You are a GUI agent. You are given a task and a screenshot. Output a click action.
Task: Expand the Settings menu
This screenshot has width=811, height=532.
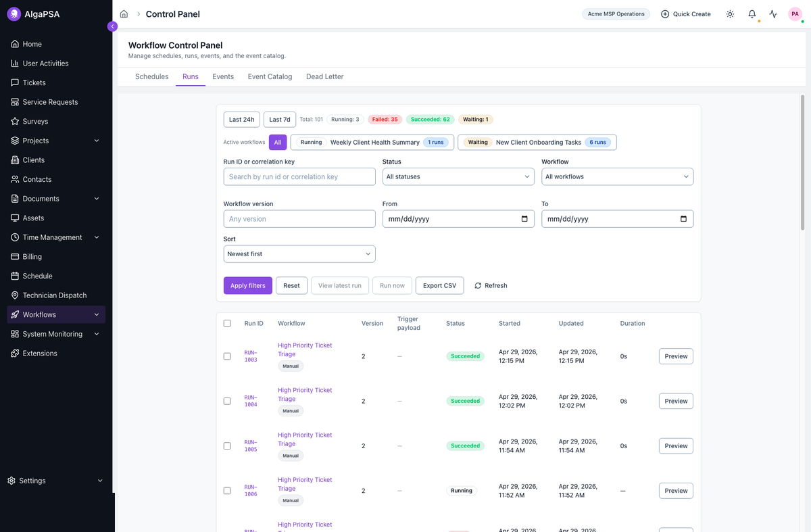pos(56,481)
